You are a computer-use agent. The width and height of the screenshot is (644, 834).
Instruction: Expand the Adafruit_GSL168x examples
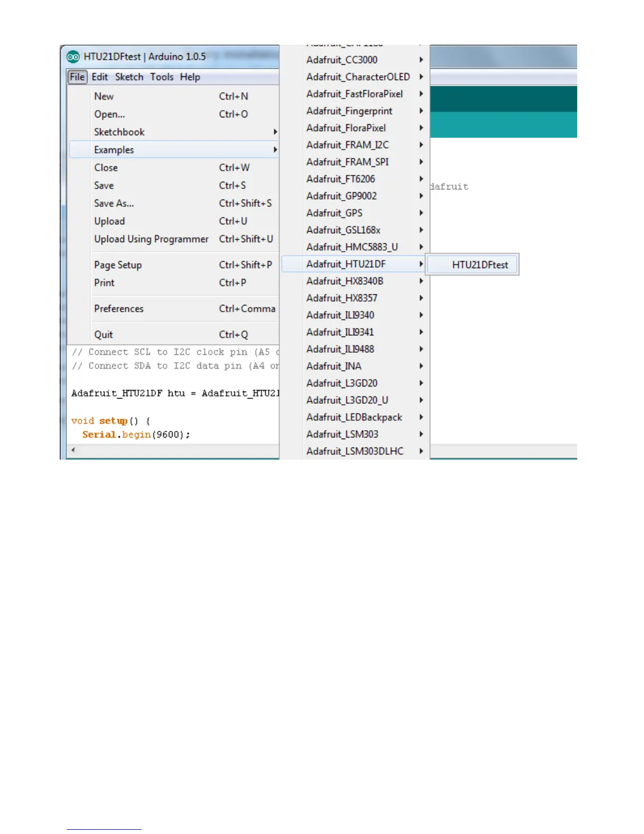point(355,230)
